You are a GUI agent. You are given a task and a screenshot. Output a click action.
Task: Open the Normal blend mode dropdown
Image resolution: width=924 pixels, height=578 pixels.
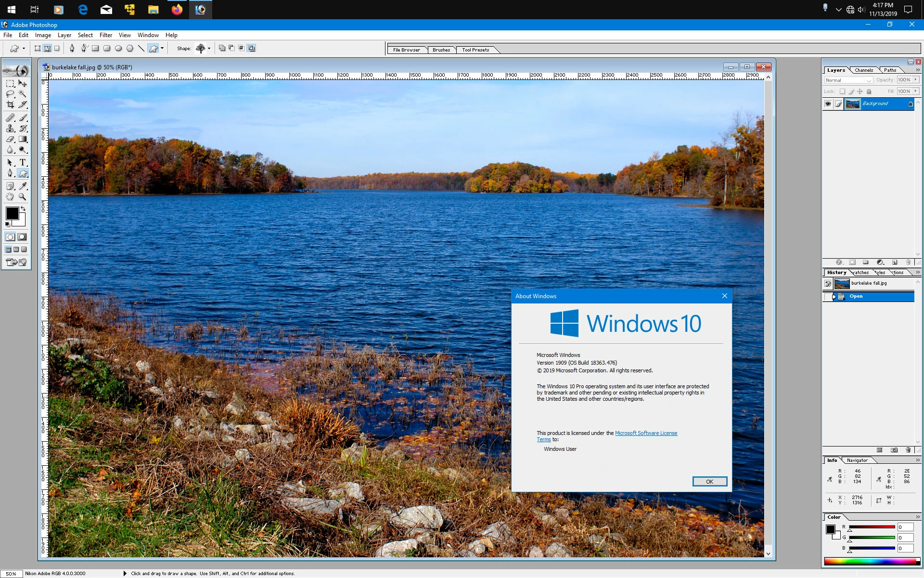(x=848, y=80)
